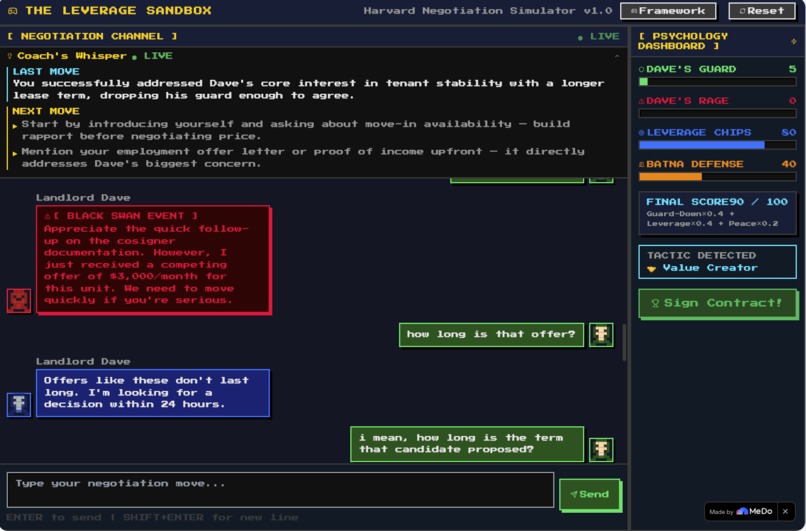The image size is (806, 531).
Task: Click the BATNA Defense lock icon
Action: [x=641, y=164]
